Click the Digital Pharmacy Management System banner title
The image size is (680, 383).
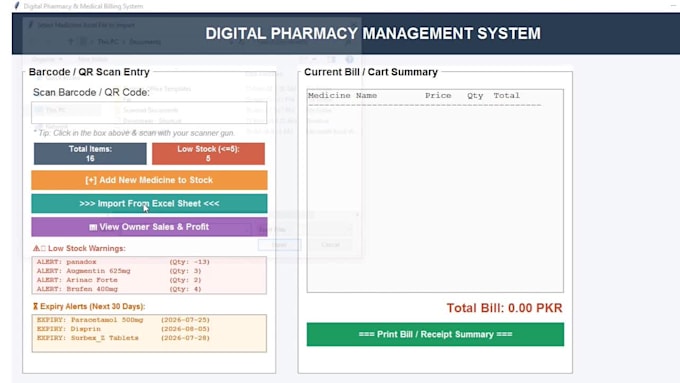pyautogui.click(x=373, y=33)
